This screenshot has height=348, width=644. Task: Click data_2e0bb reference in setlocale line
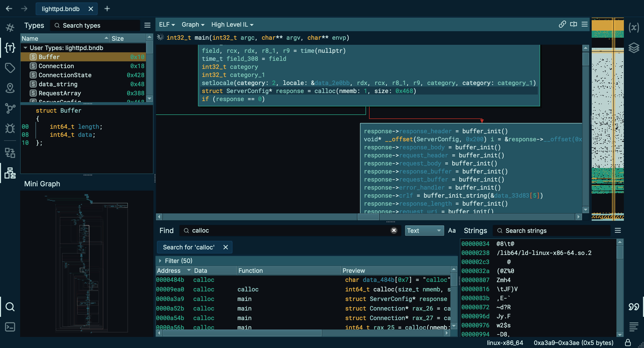click(332, 83)
